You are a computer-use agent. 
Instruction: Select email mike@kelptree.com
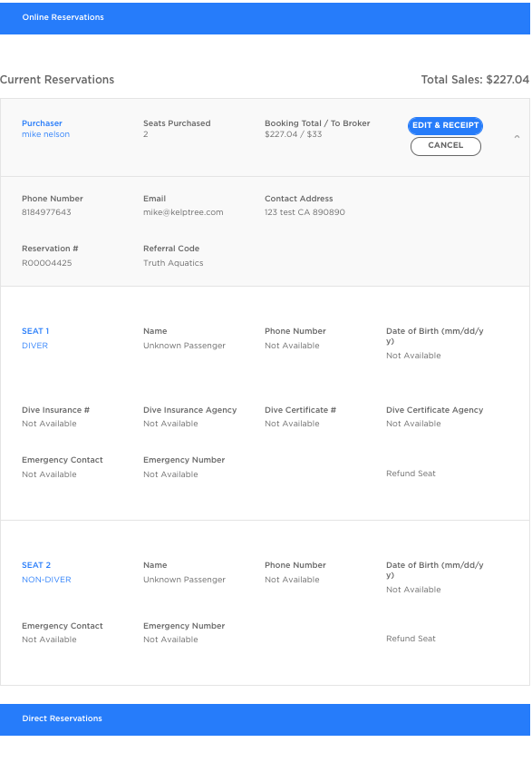click(x=183, y=212)
